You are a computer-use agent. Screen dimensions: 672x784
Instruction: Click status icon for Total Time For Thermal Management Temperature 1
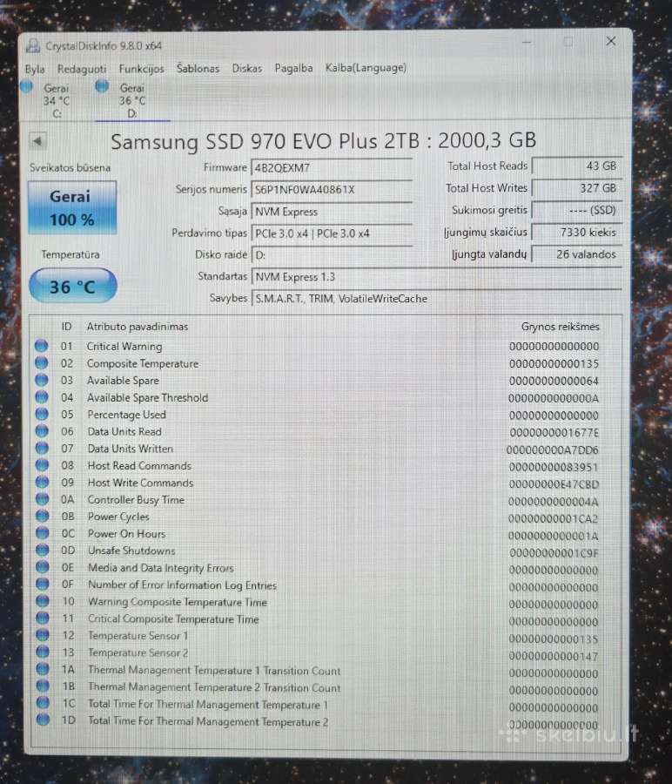click(43, 702)
